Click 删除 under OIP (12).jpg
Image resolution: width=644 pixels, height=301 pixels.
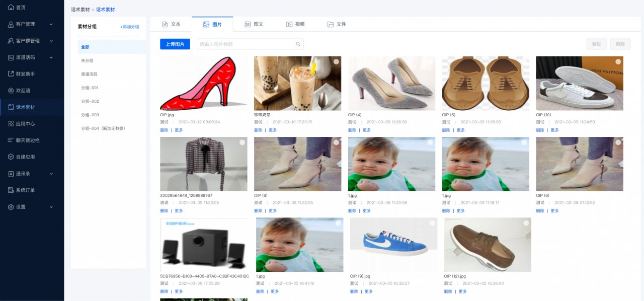tap(448, 291)
